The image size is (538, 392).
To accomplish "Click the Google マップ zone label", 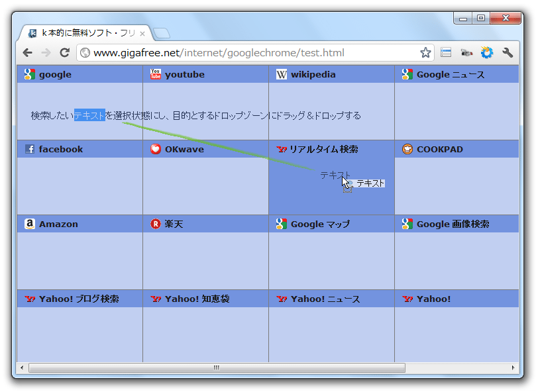I will coord(321,224).
